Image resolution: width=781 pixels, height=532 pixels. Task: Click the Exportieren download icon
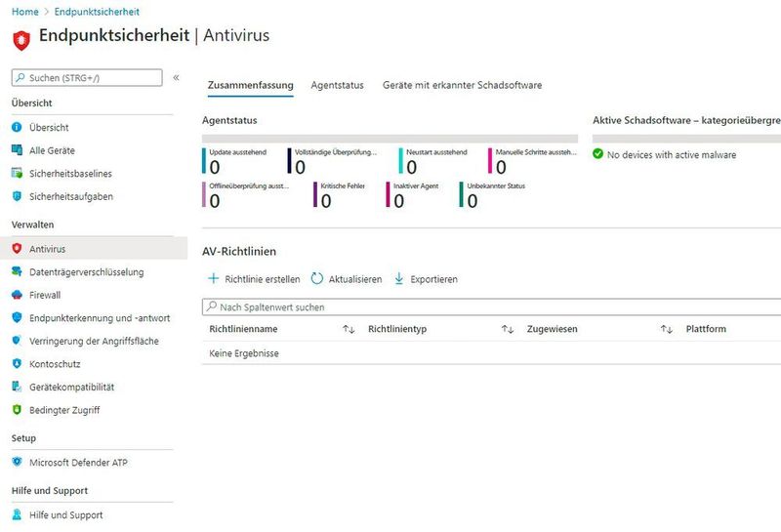click(399, 278)
